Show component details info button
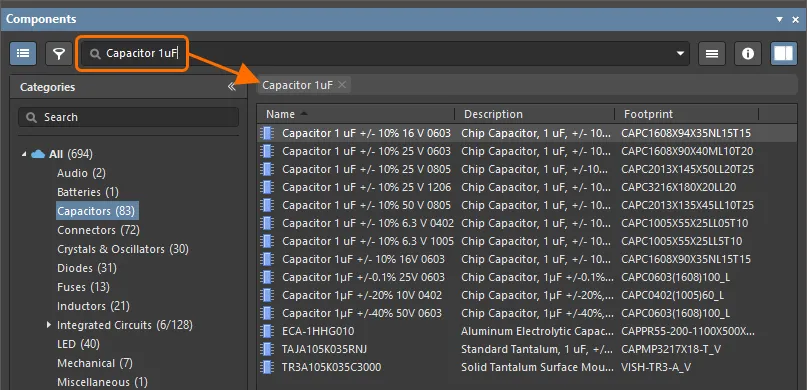807x390 pixels. tap(748, 54)
